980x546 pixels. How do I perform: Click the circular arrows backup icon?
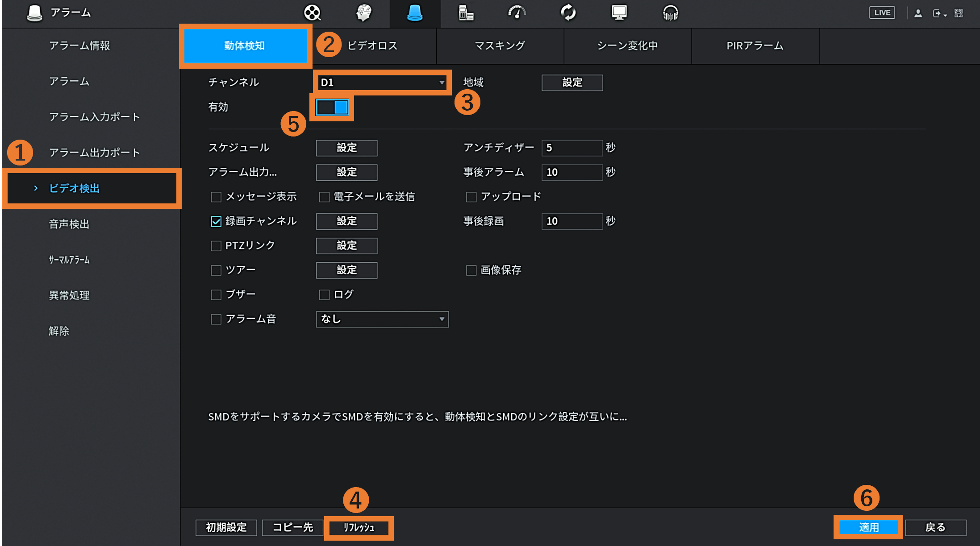click(x=568, y=12)
